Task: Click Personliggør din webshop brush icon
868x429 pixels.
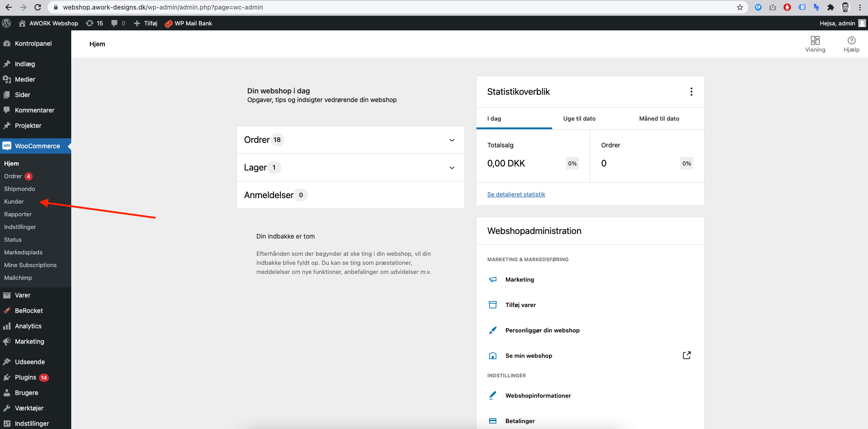Action: coord(493,330)
